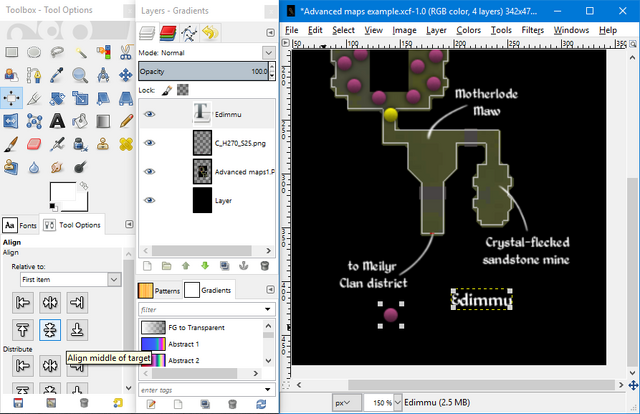Hide the Advanced maps1 layer
The height and width of the screenshot is (414, 640).
point(150,171)
